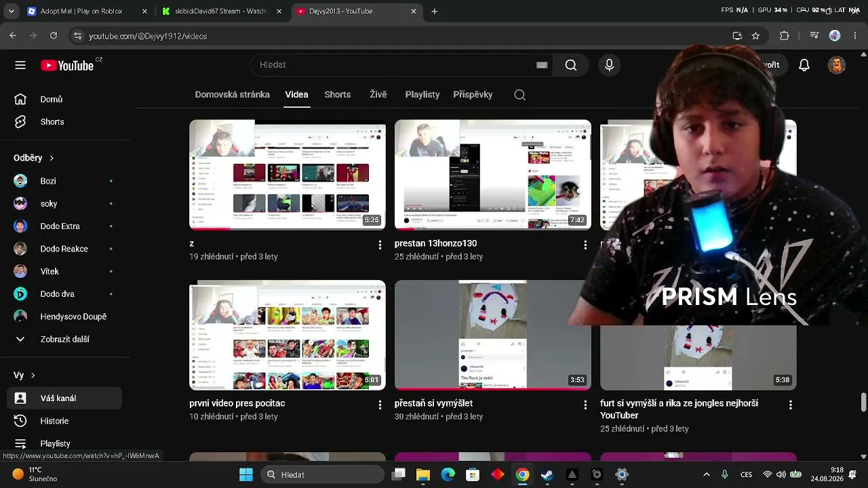Open video titled "přestaň si vymýšlet"

[x=433, y=403]
